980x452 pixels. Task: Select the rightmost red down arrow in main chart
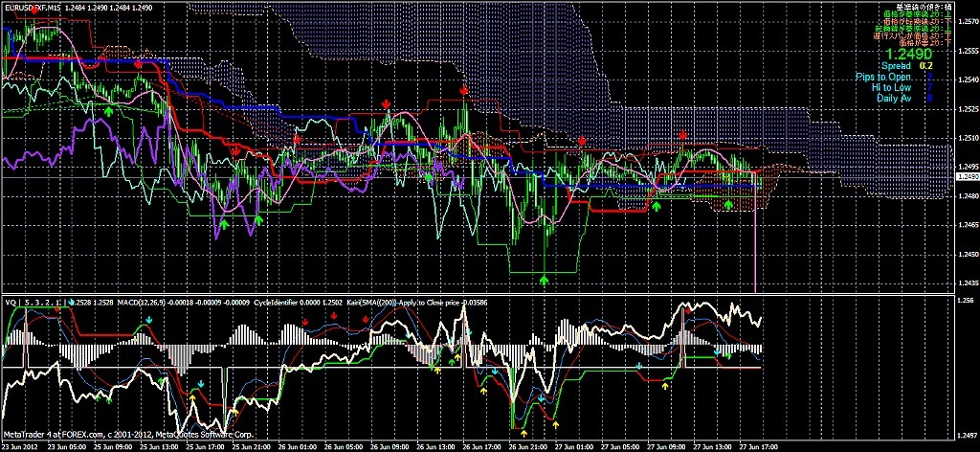coord(682,138)
